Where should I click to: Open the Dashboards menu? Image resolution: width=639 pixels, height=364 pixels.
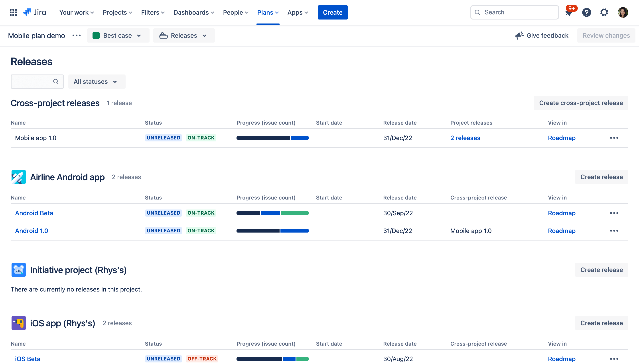[193, 12]
